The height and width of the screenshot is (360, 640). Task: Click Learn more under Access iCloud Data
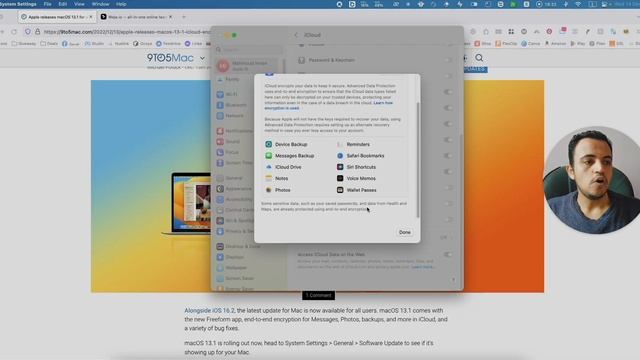[x=422, y=267]
